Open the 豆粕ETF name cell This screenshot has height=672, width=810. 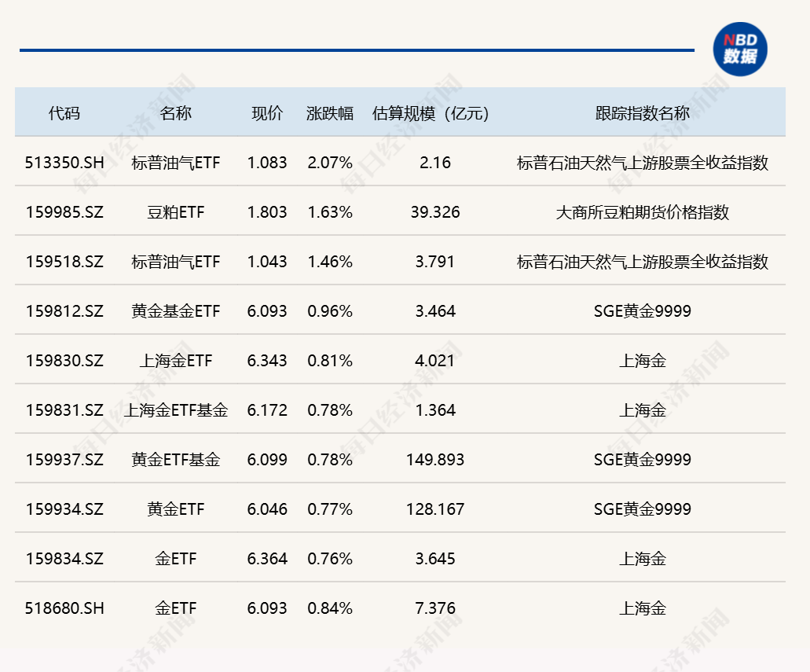175,212
